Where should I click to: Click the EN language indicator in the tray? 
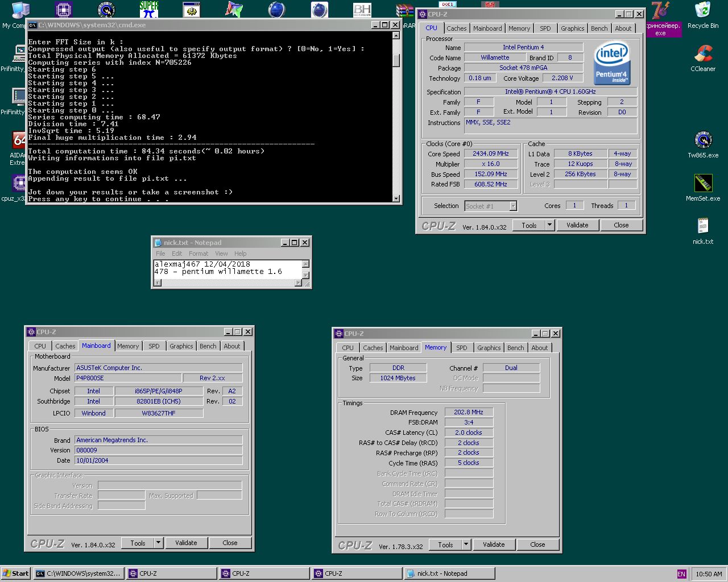pos(681,574)
